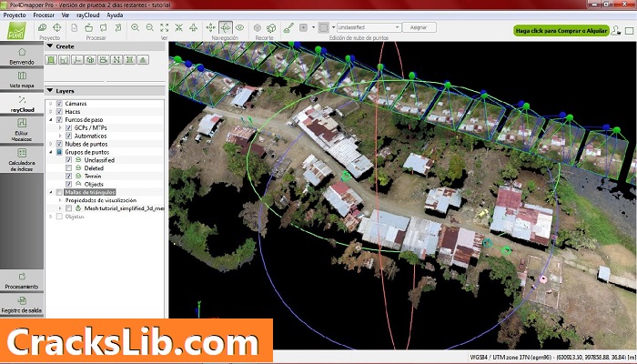This screenshot has width=637, height=364.
Task: Select the Objetos layer row
Action: (x=75, y=217)
